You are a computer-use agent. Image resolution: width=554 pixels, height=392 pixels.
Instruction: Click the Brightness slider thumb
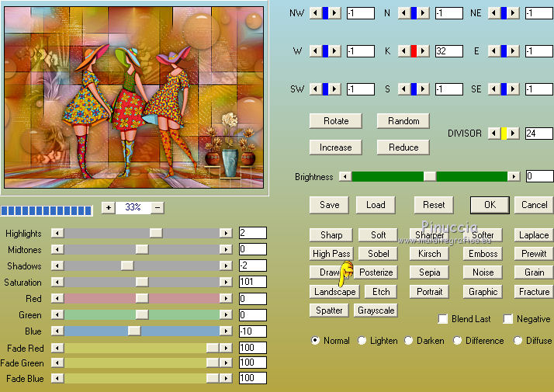coord(430,176)
